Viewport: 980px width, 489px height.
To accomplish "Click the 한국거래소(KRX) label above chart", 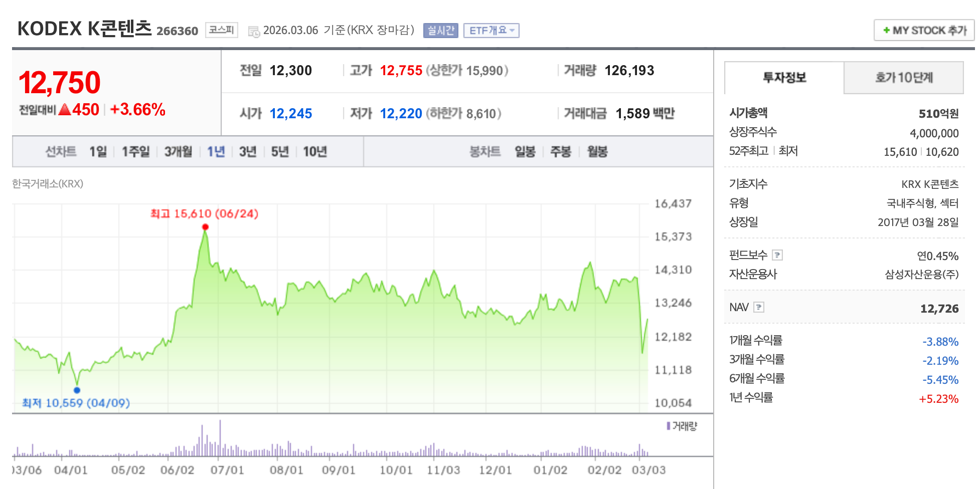I will (x=48, y=184).
